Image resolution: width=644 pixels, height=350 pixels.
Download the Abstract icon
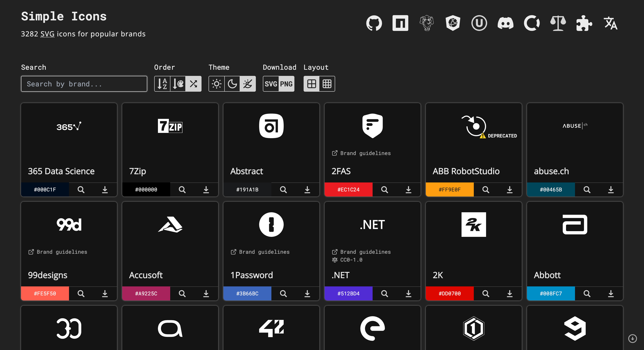click(x=307, y=189)
